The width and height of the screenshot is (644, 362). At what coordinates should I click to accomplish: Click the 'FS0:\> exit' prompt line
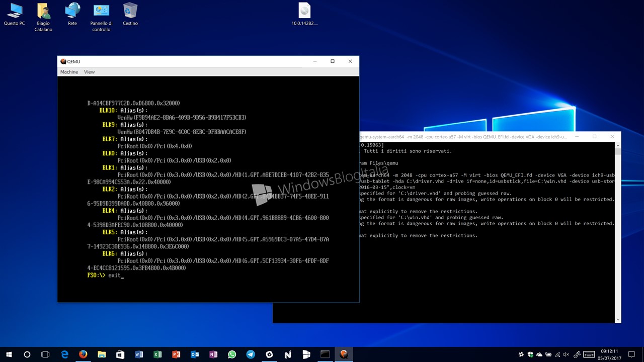pos(105,276)
